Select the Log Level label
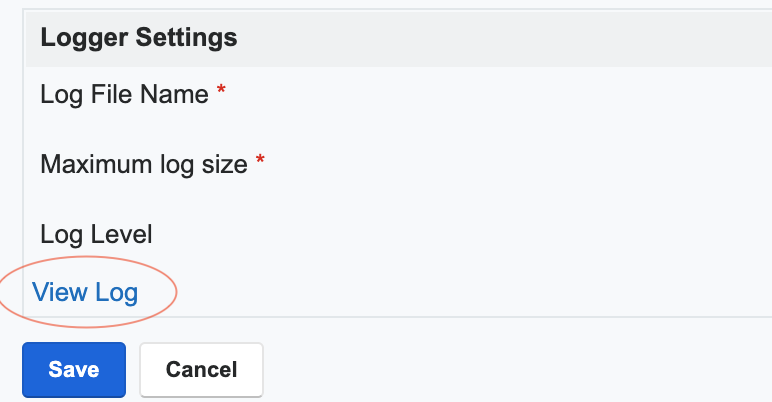 click(x=96, y=234)
